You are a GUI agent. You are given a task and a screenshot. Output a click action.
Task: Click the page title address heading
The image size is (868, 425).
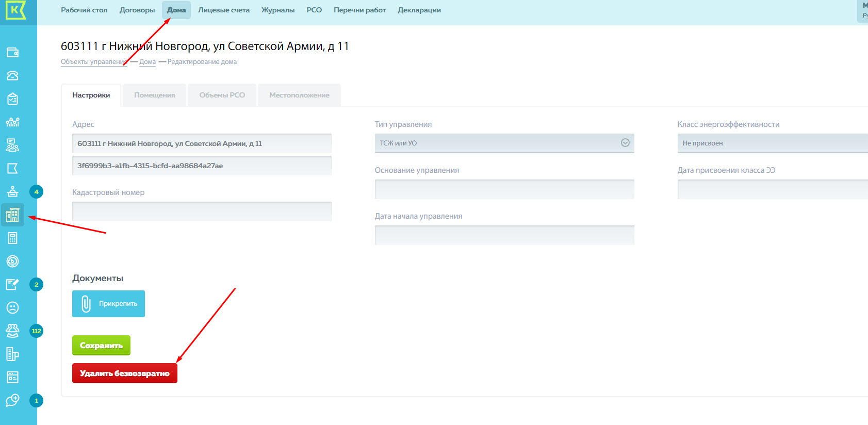pos(205,46)
